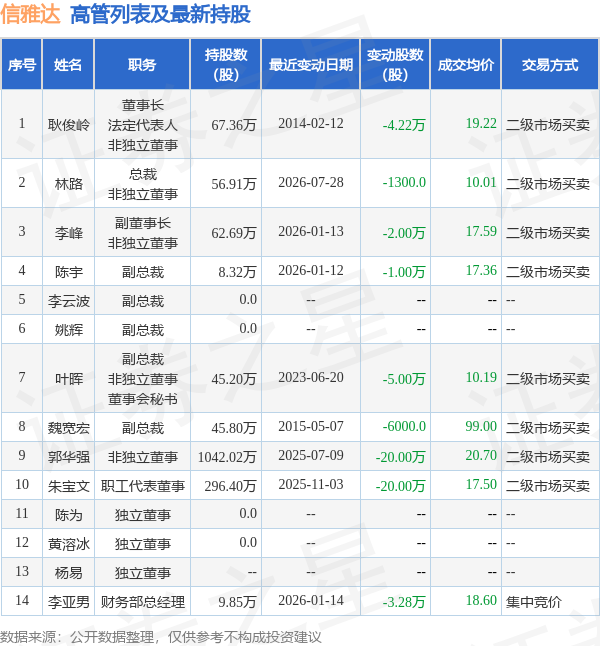Click the name 林路
Image resolution: width=600 pixels, height=646 pixels.
click(x=68, y=184)
